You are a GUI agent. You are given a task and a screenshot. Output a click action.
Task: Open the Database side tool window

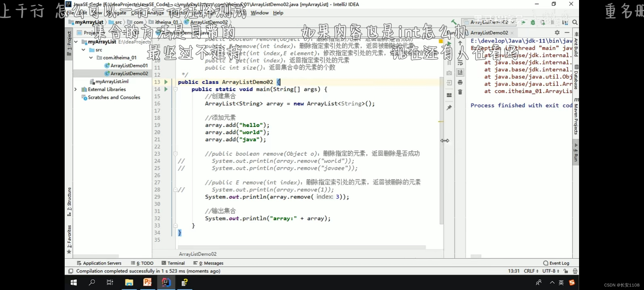point(576,77)
